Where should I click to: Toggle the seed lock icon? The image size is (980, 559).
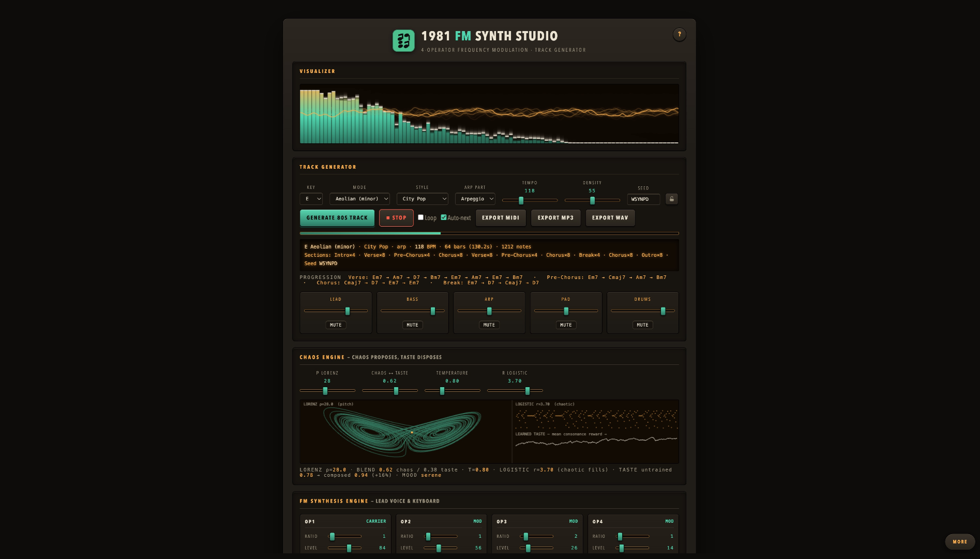pos(671,199)
